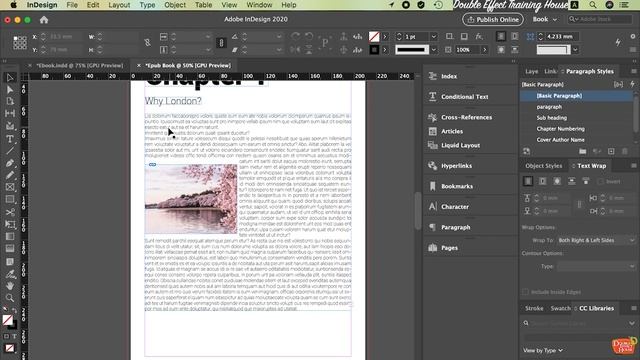The width and height of the screenshot is (640, 360).
Task: Select the Hand tool
Action: 10,286
